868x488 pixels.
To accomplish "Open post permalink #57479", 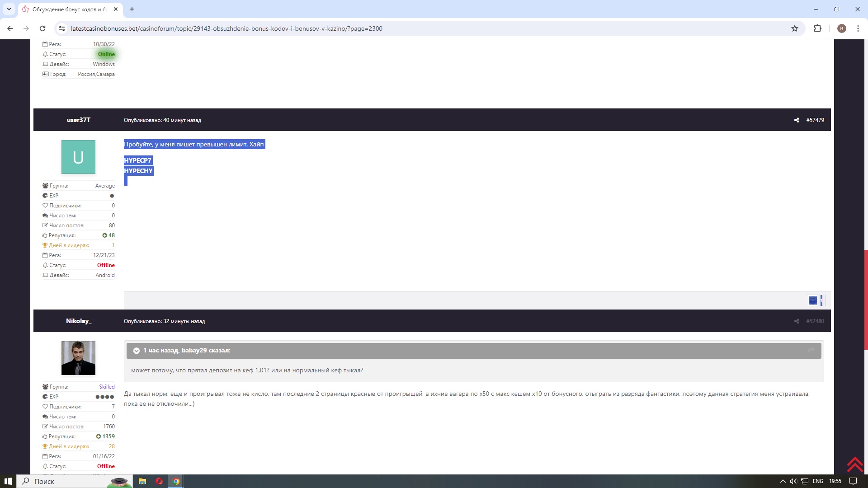I will (815, 120).
